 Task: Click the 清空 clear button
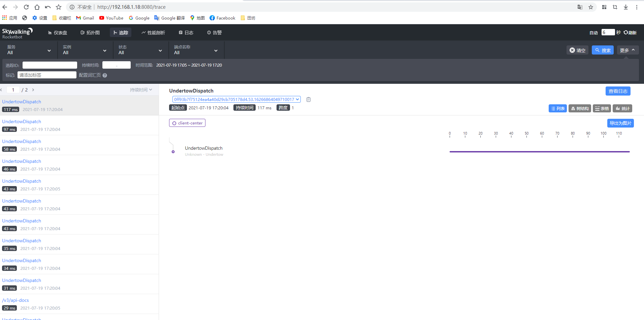click(577, 50)
